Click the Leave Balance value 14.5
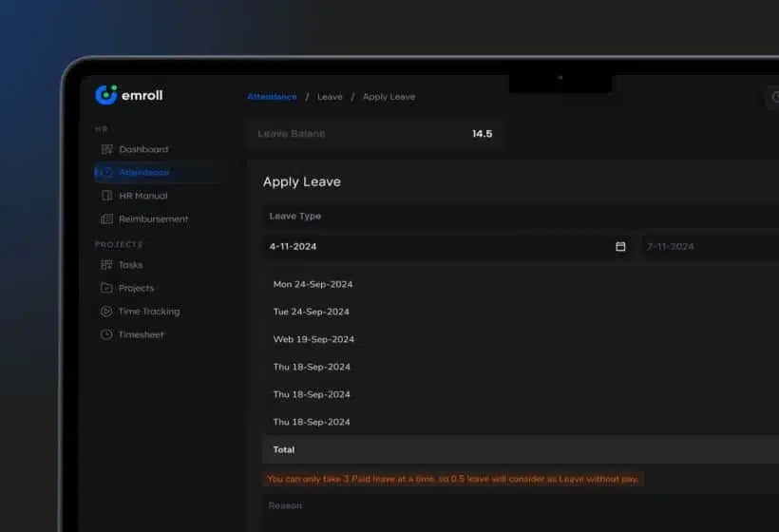779x532 pixels. (x=482, y=134)
